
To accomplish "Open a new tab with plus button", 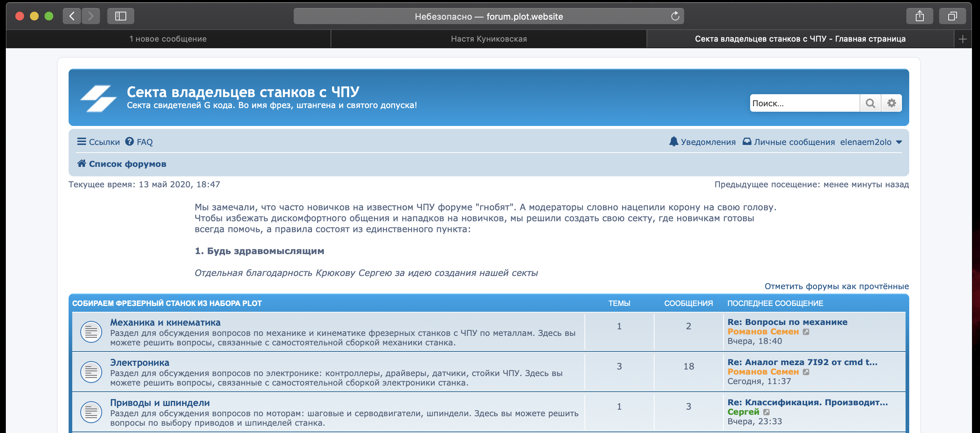I will coord(962,39).
